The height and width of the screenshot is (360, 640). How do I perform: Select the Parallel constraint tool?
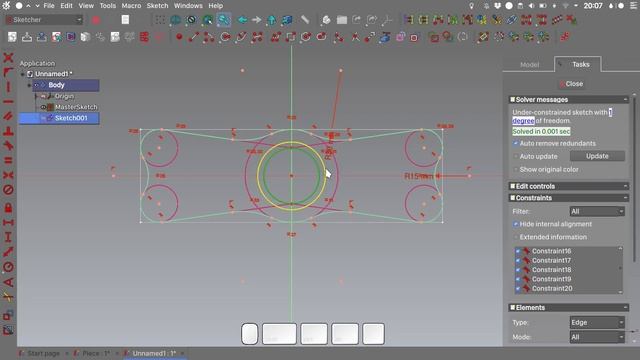click(x=8, y=116)
